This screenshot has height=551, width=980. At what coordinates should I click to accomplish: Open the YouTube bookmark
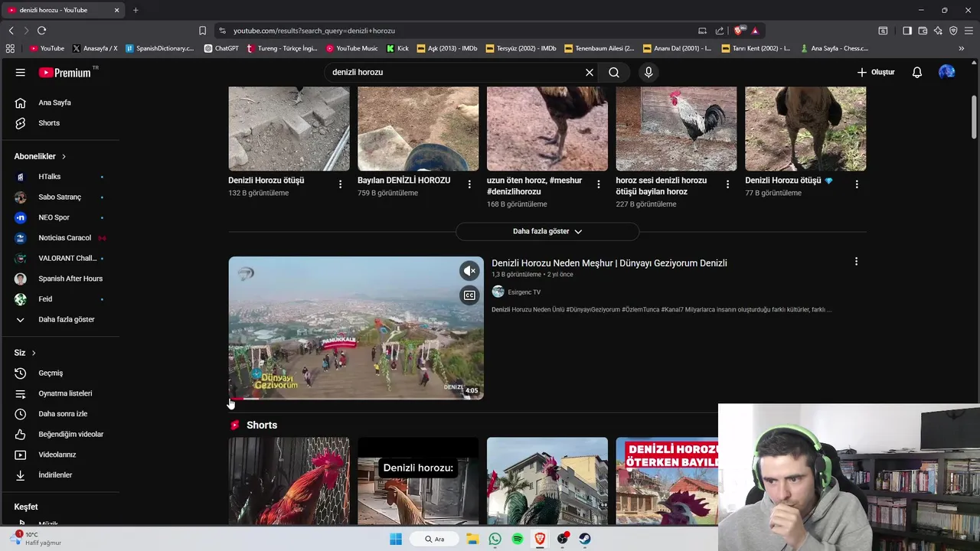point(47,48)
